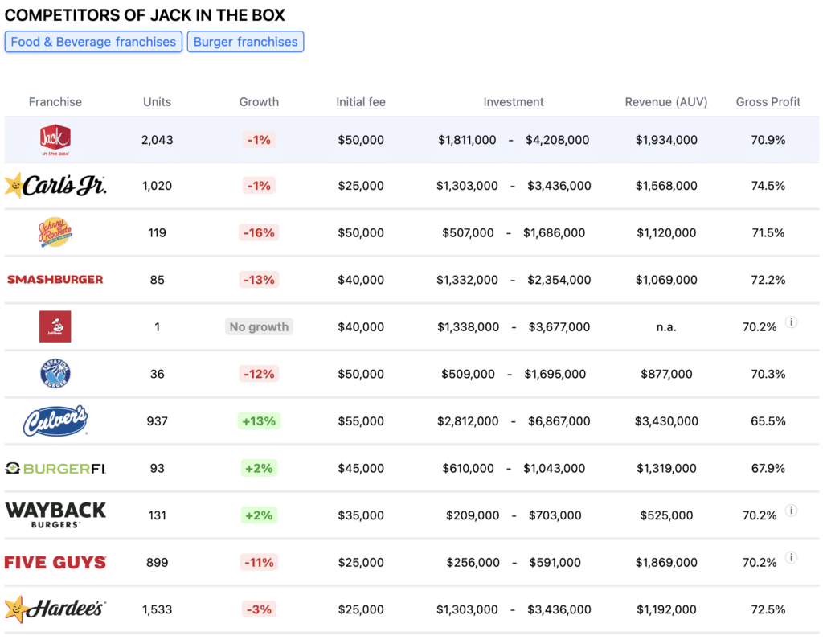Screen dimensions: 823x644
Task: Click the -13% growth badge
Action: tap(259, 280)
